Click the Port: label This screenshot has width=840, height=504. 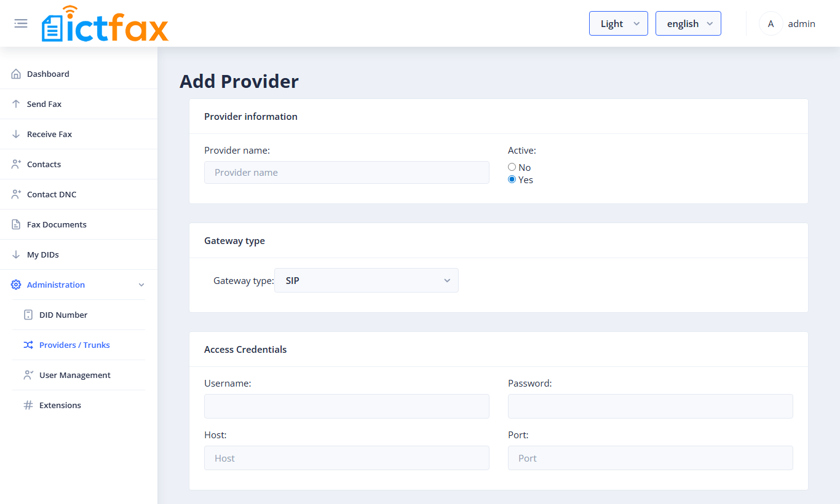[518, 435]
